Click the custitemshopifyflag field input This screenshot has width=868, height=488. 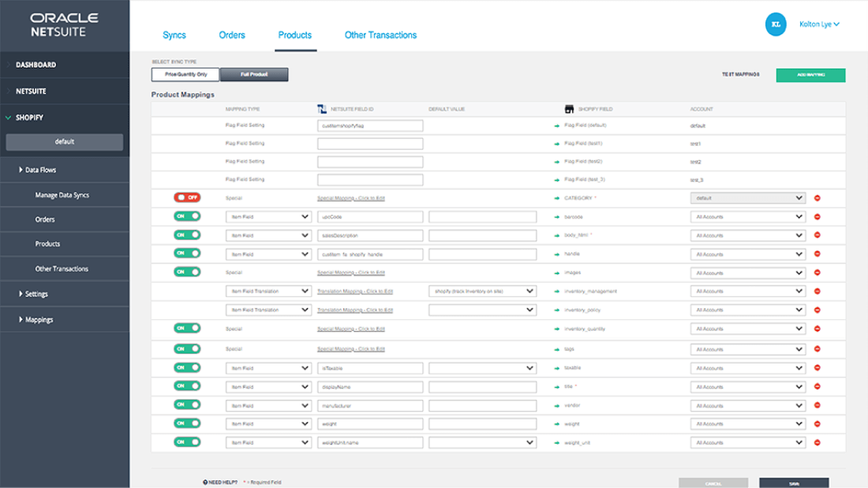[x=370, y=125]
